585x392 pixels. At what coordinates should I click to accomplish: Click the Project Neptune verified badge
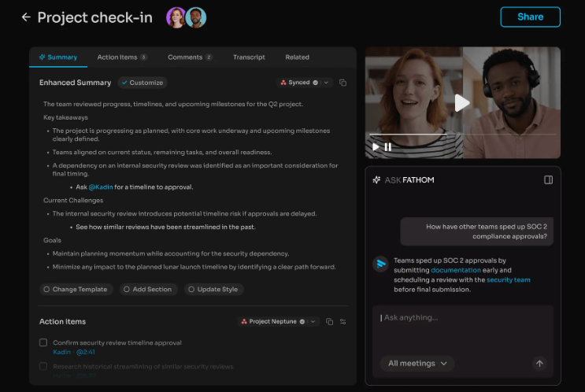coord(302,321)
